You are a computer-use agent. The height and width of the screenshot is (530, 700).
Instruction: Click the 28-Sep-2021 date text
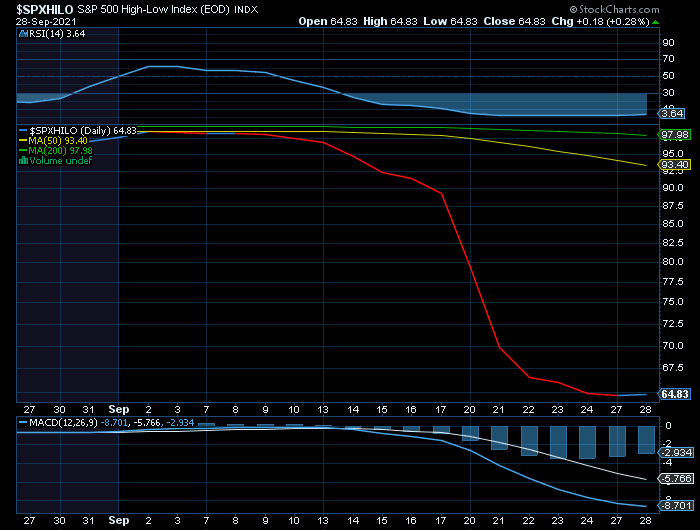[x=46, y=22]
